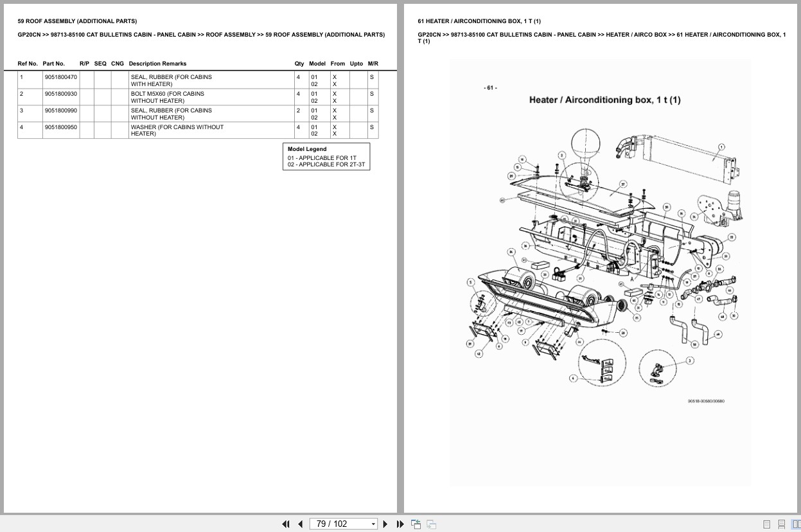Image resolution: width=801 pixels, height=532 pixels.
Task: Select SEAL, RUBBER (FOR CABINS WITHOUT HEATER) row
Action: coord(198,114)
